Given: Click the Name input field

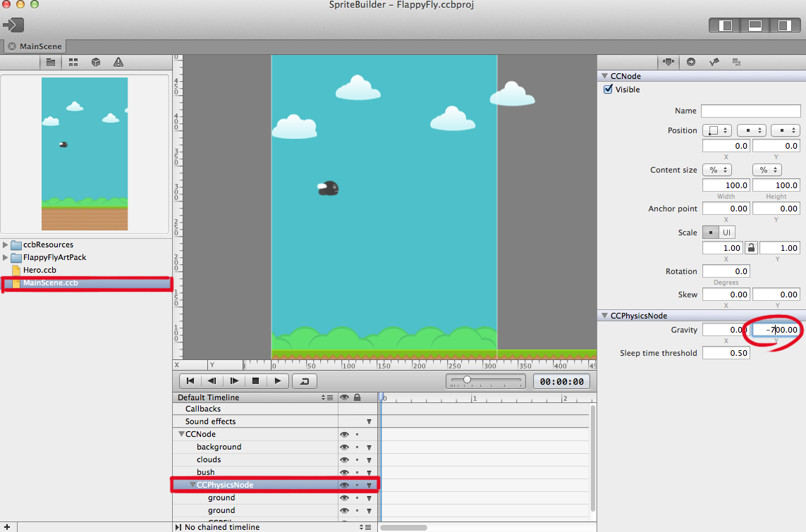Looking at the screenshot, I should point(750,111).
